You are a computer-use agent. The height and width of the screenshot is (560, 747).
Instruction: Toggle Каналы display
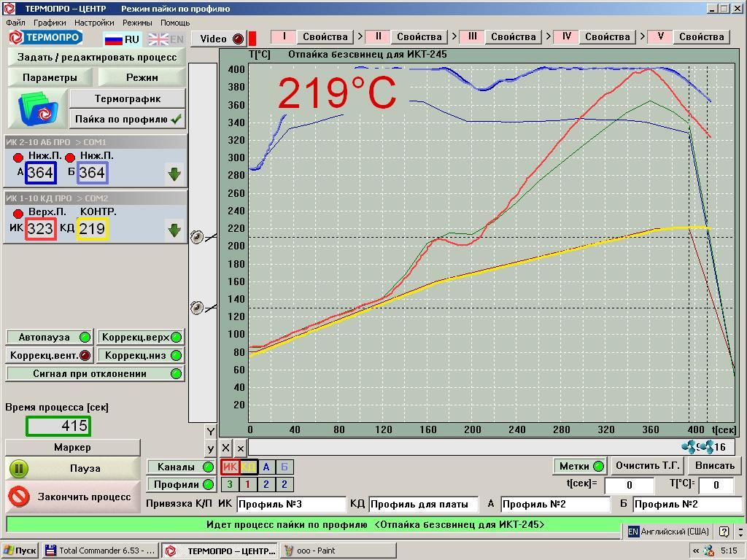coord(181,467)
